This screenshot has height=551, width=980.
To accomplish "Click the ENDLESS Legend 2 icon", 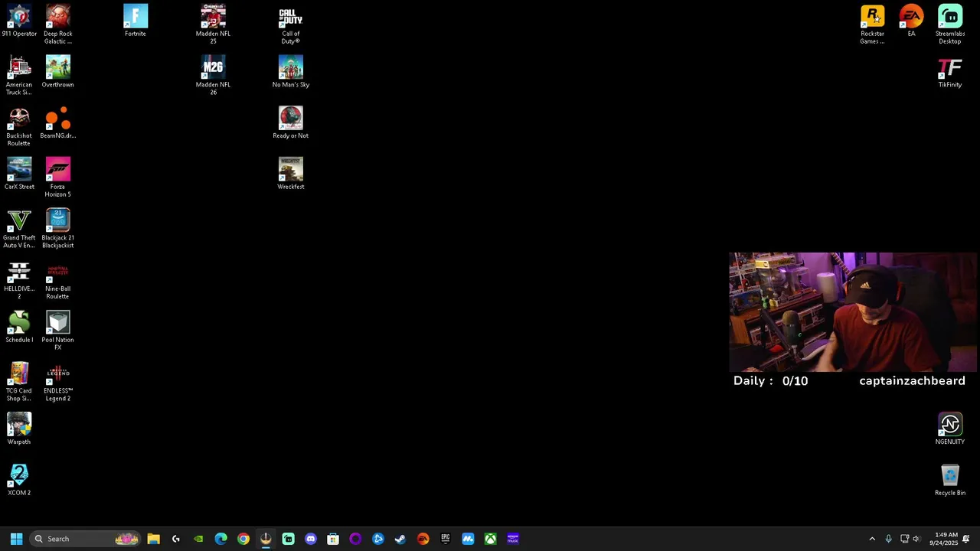I will (58, 381).
